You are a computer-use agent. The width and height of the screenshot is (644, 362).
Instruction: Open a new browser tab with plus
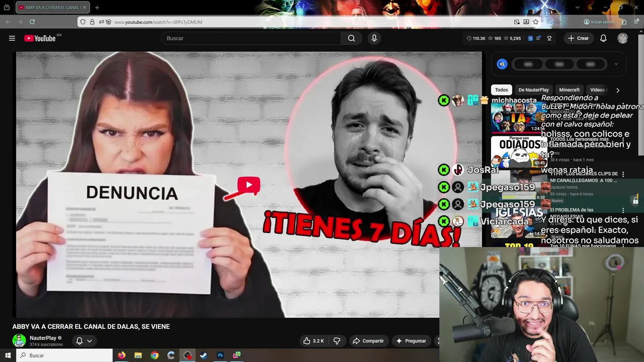click(97, 8)
